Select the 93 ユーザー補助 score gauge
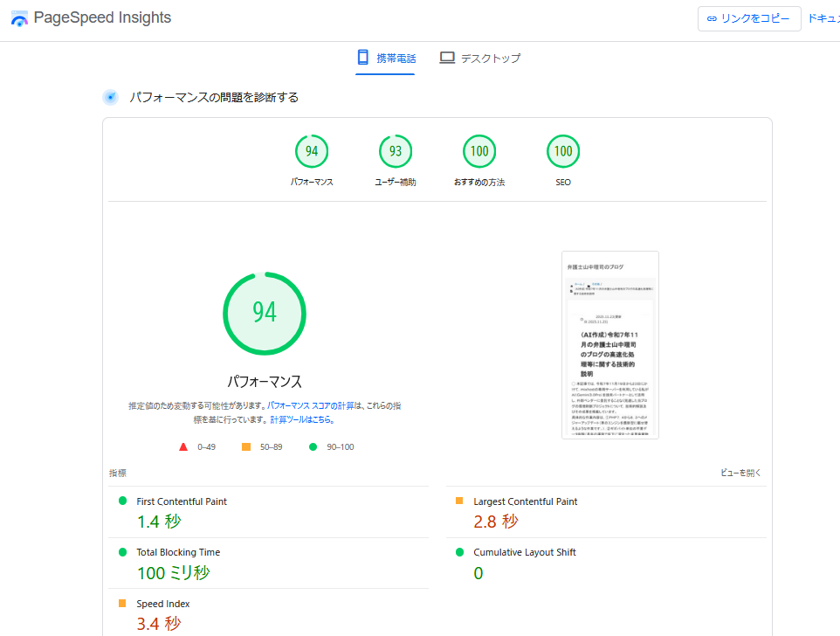Viewport: 840px width, 636px height. click(x=396, y=152)
